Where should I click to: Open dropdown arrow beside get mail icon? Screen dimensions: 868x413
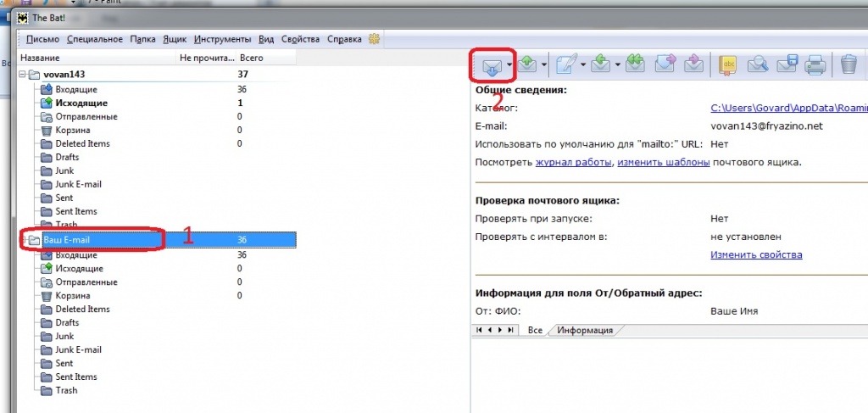(509, 65)
